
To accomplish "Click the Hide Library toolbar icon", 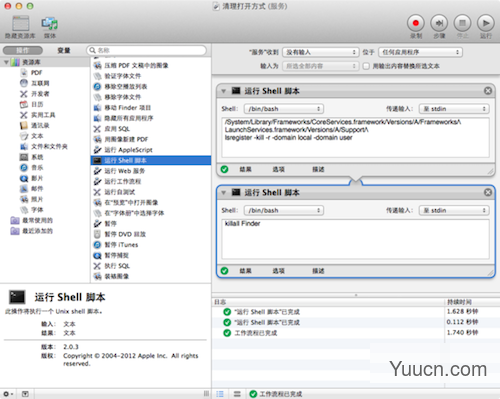I will [x=21, y=23].
